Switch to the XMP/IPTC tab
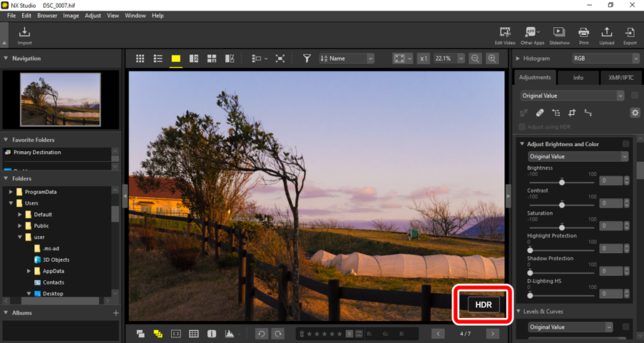Image resolution: width=644 pixels, height=343 pixels. (620, 78)
